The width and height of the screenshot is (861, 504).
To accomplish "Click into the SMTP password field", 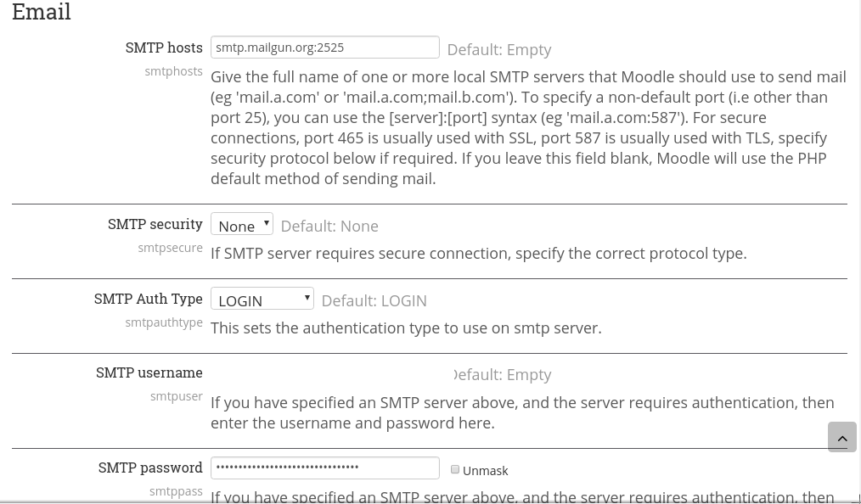I will pos(324,468).
